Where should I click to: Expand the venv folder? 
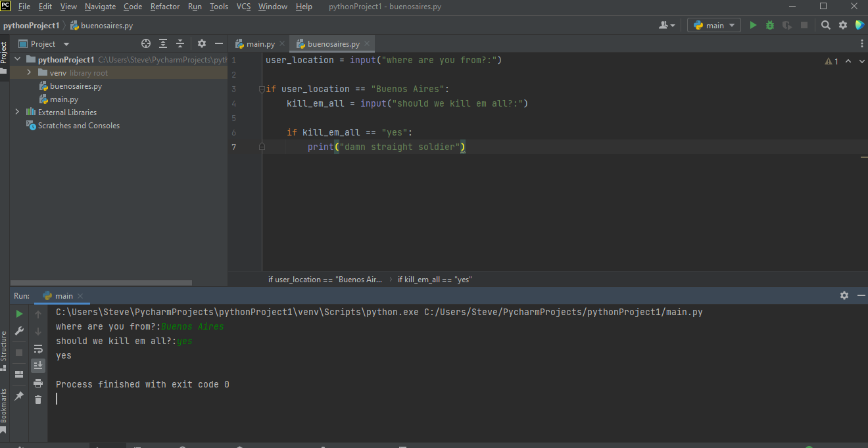click(29, 73)
